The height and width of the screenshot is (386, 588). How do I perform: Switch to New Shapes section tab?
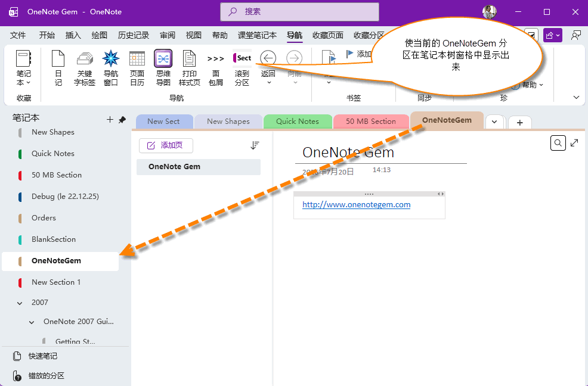[228, 122]
